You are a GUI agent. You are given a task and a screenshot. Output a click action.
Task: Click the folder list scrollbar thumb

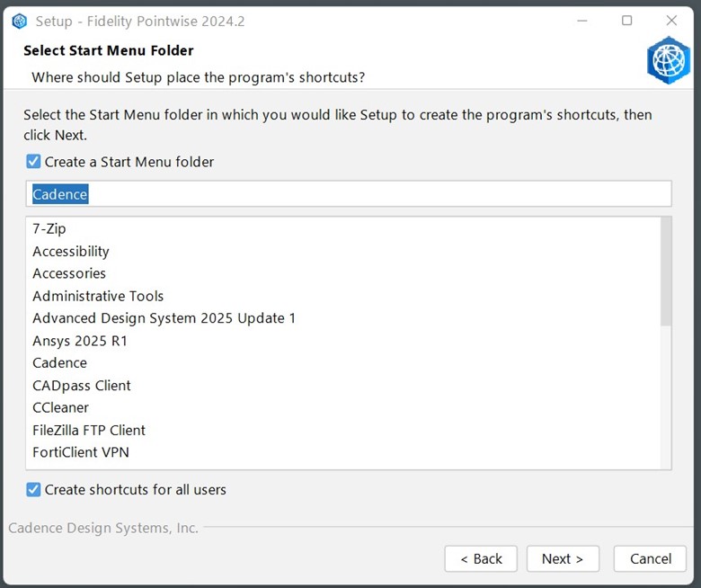[666, 272]
